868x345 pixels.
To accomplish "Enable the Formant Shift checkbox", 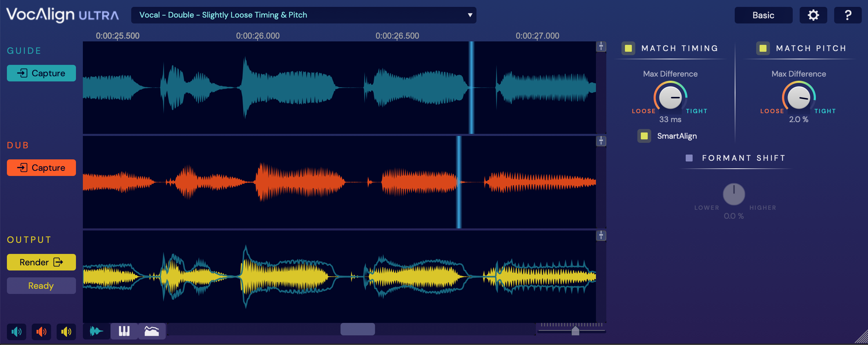I will 689,158.
